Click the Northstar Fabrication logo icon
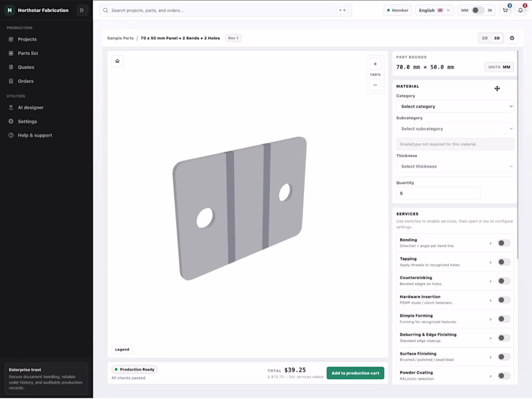The height and width of the screenshot is (399, 532). [x=9, y=10]
